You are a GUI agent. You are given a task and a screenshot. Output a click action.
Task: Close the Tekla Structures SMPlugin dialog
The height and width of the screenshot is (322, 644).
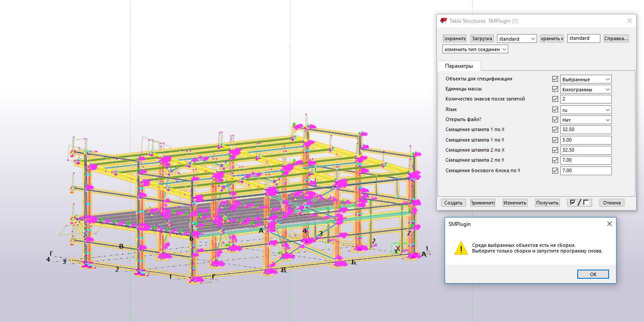pyautogui.click(x=629, y=21)
